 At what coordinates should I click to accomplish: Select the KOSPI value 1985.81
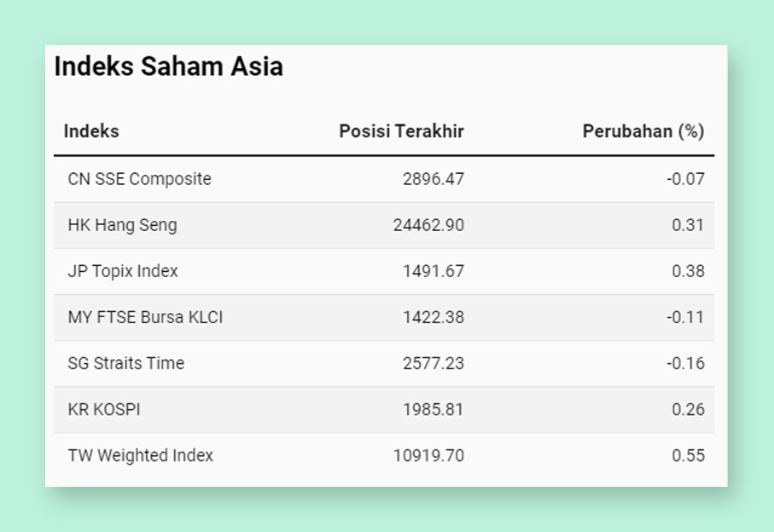(434, 409)
